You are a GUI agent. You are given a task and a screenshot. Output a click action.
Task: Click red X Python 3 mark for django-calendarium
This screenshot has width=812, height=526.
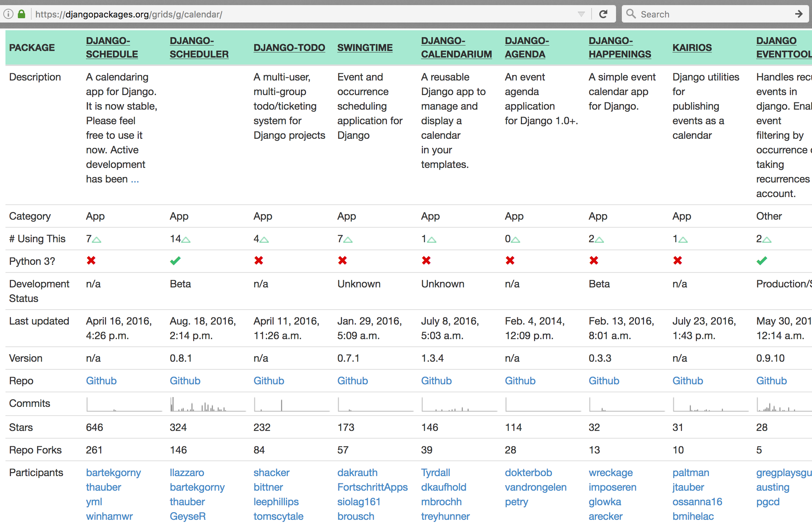click(x=426, y=260)
